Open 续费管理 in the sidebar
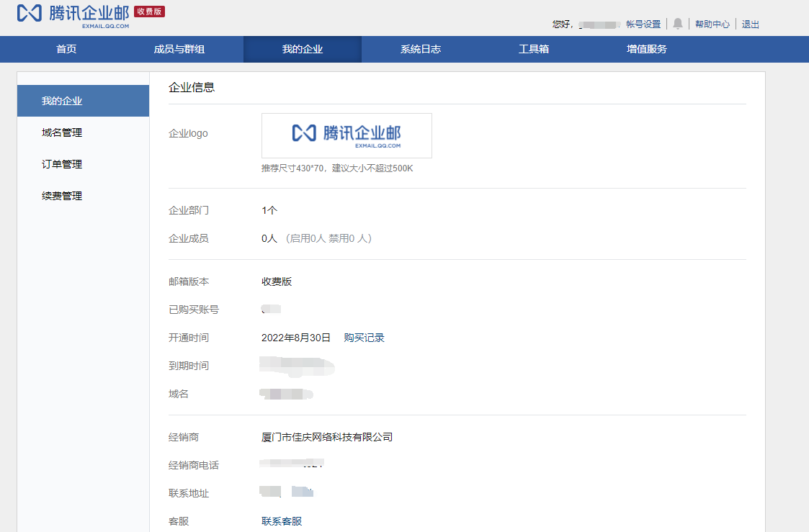Image resolution: width=809 pixels, height=532 pixels. [x=62, y=196]
